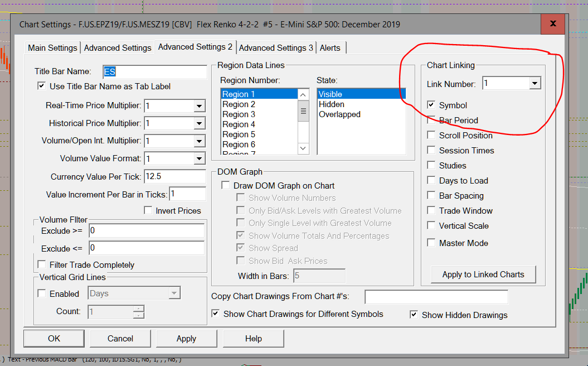588x366 pixels.
Task: Click the Region list scroll up arrow
Action: point(303,95)
